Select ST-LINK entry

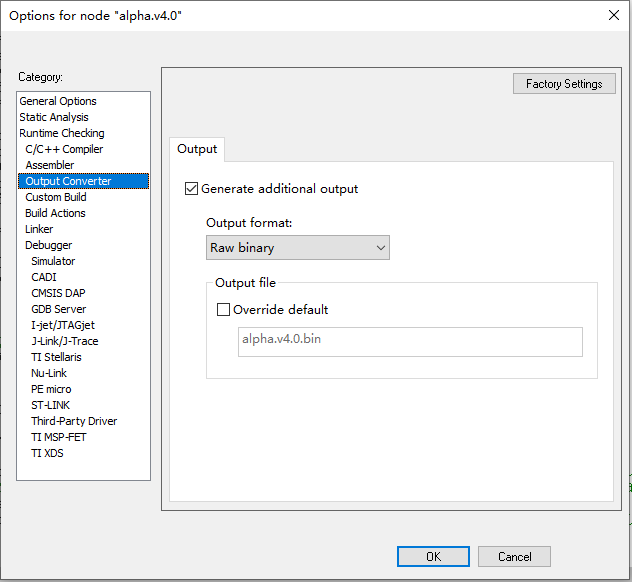click(x=51, y=405)
